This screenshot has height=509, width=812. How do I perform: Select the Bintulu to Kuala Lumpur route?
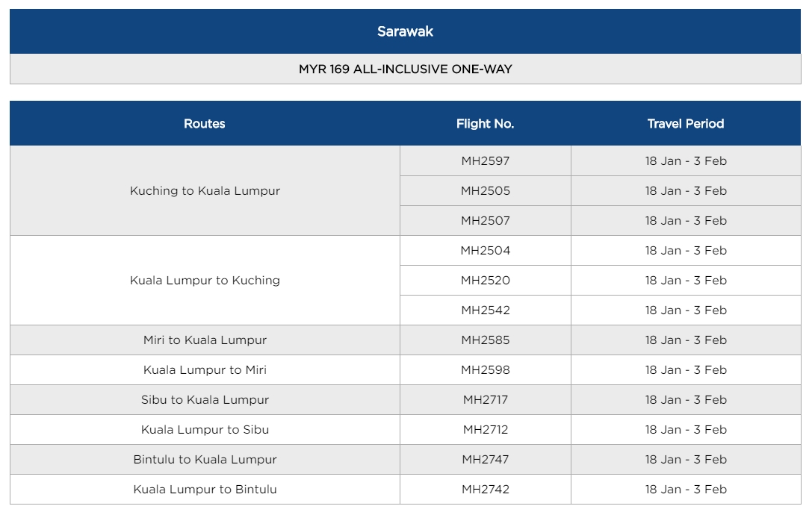(205, 460)
